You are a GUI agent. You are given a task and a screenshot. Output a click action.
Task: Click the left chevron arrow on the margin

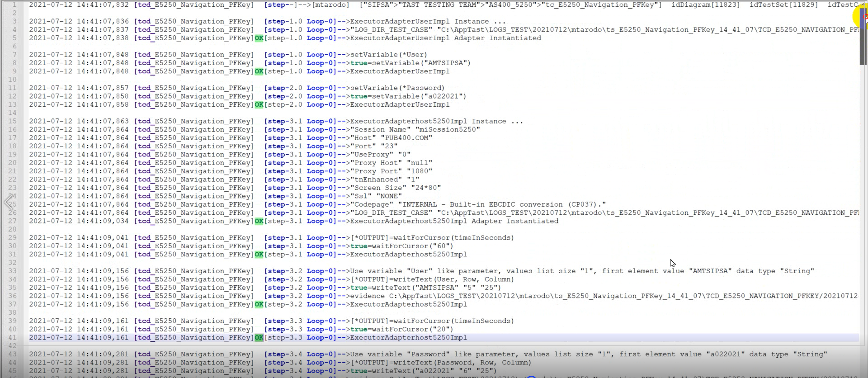(x=8, y=202)
